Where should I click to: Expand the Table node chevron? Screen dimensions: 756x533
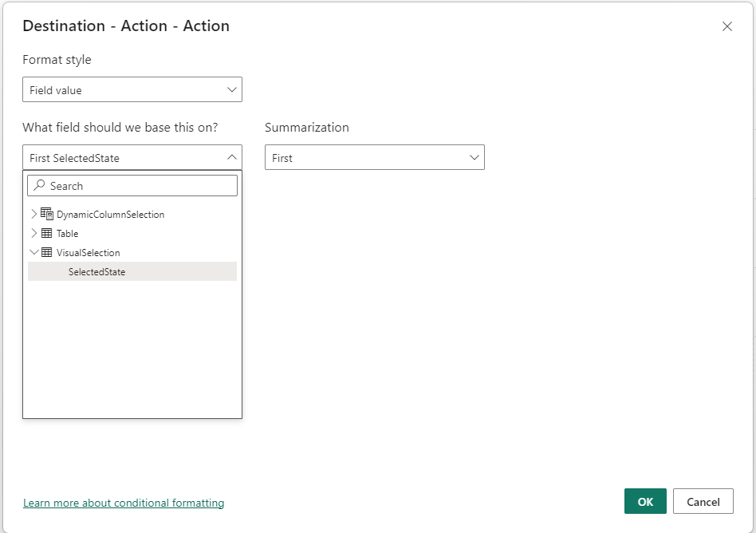[x=33, y=233]
